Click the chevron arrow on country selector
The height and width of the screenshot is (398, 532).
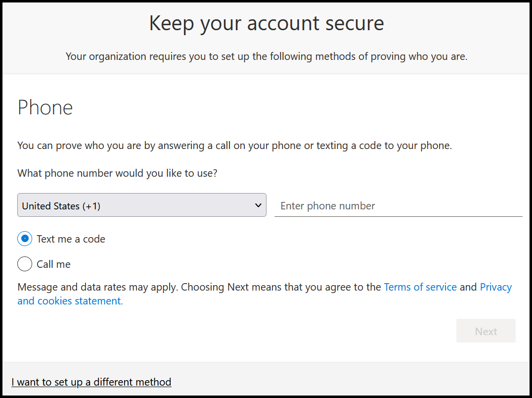(258, 205)
